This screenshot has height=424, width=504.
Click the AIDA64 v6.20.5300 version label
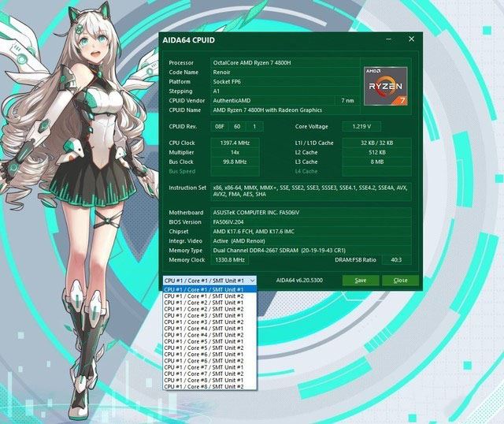[299, 281]
